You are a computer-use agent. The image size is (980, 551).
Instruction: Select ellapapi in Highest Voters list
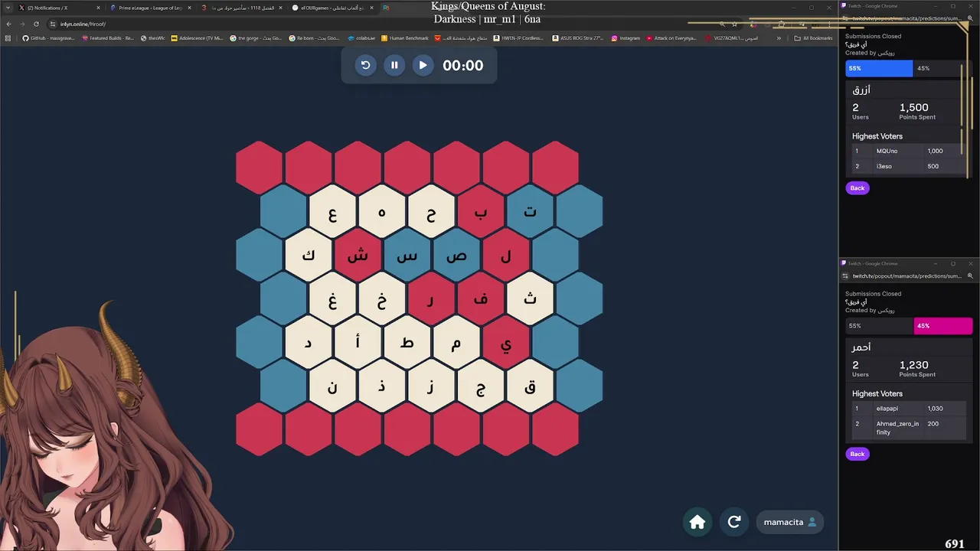908,409
